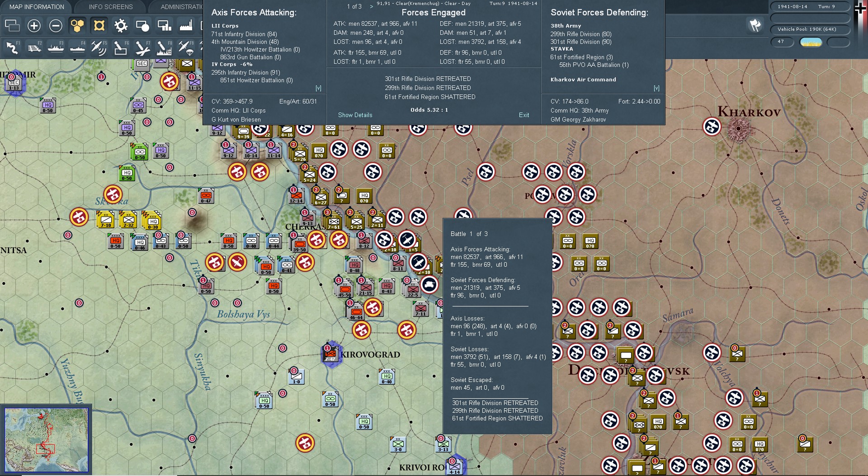Click the minimap in the corner
The height and width of the screenshot is (476, 868).
point(47,439)
